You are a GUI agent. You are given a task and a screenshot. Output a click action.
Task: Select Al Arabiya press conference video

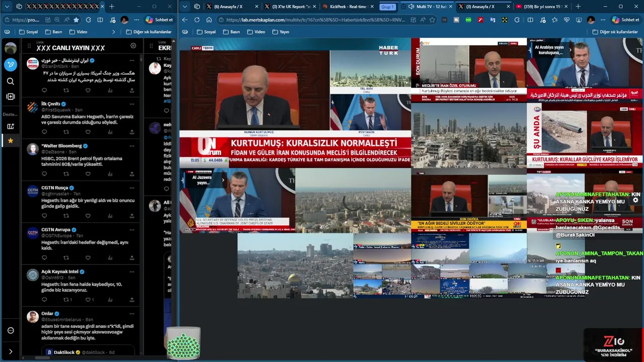(585, 70)
